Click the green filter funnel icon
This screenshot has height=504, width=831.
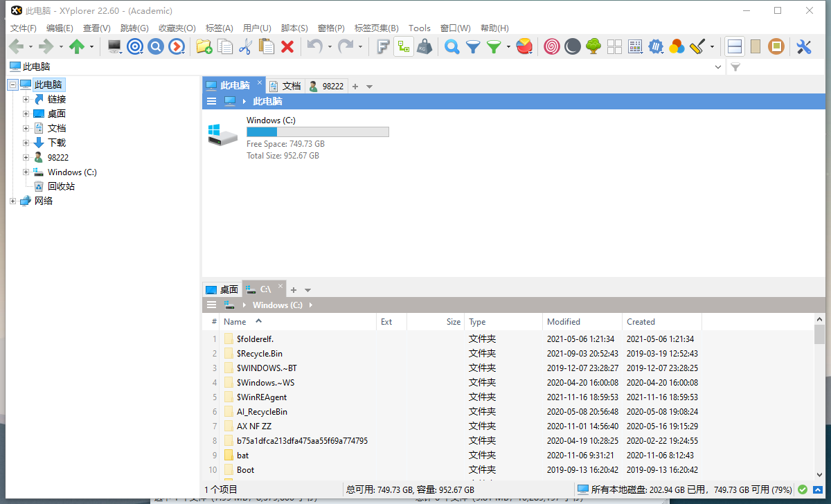pos(493,46)
